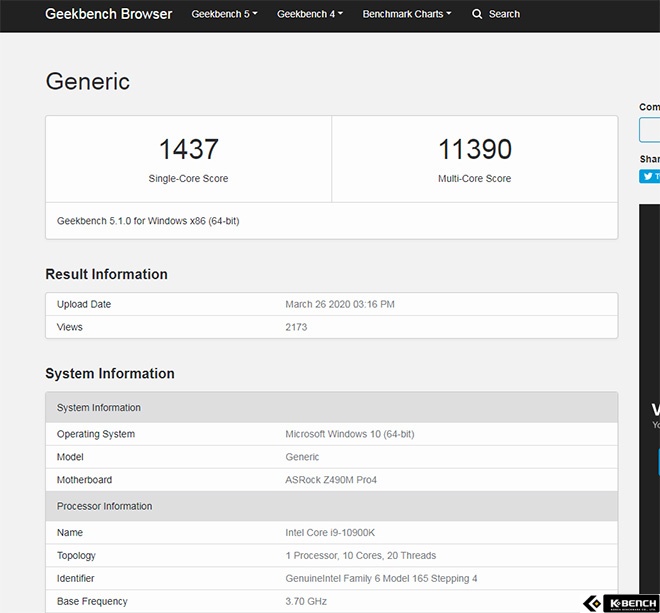Click the Operating System label
Viewport: 660px width, 613px height.
[96, 434]
